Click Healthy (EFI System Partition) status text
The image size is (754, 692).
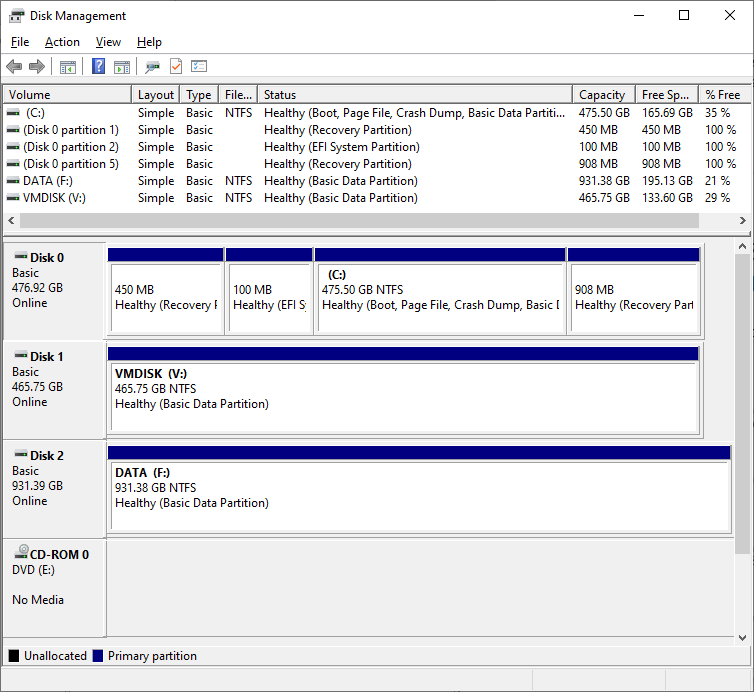coord(342,147)
